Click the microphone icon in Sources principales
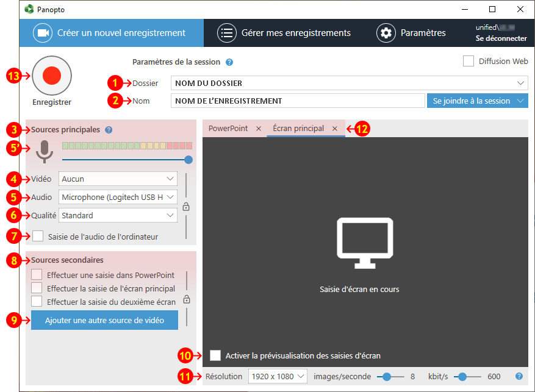Viewport: 535px width, 392px height. [45, 152]
